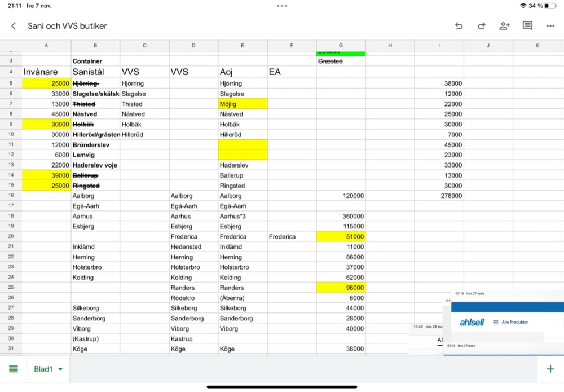The height and width of the screenshot is (392, 564).
Task: Select the Haderslev voje cell
Action: tap(95, 165)
